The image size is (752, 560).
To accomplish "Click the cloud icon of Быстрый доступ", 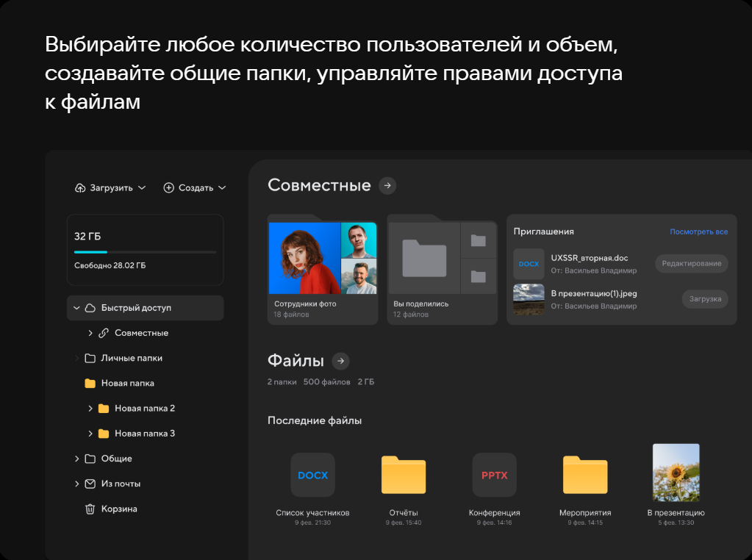I will pos(90,308).
